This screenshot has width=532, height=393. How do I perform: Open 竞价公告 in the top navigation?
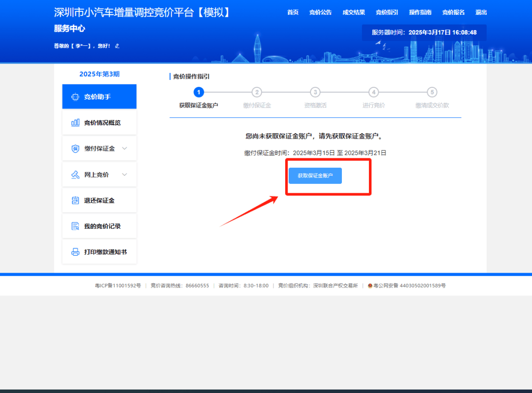pos(320,12)
